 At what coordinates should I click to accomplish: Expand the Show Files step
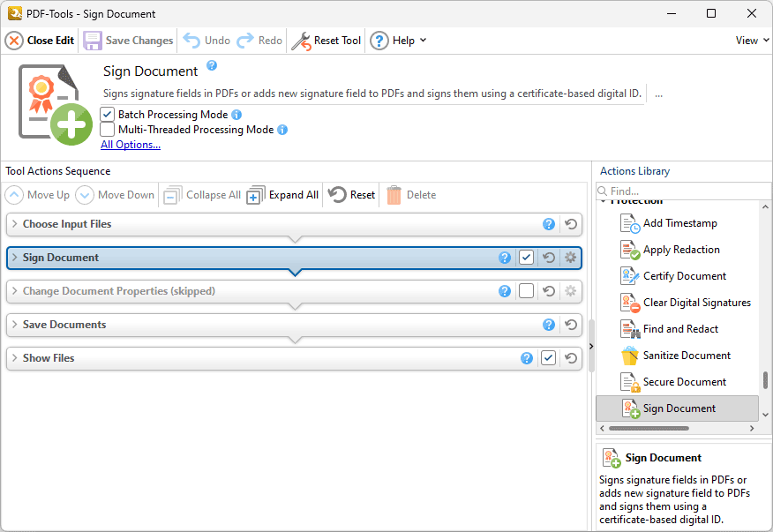[x=14, y=358]
